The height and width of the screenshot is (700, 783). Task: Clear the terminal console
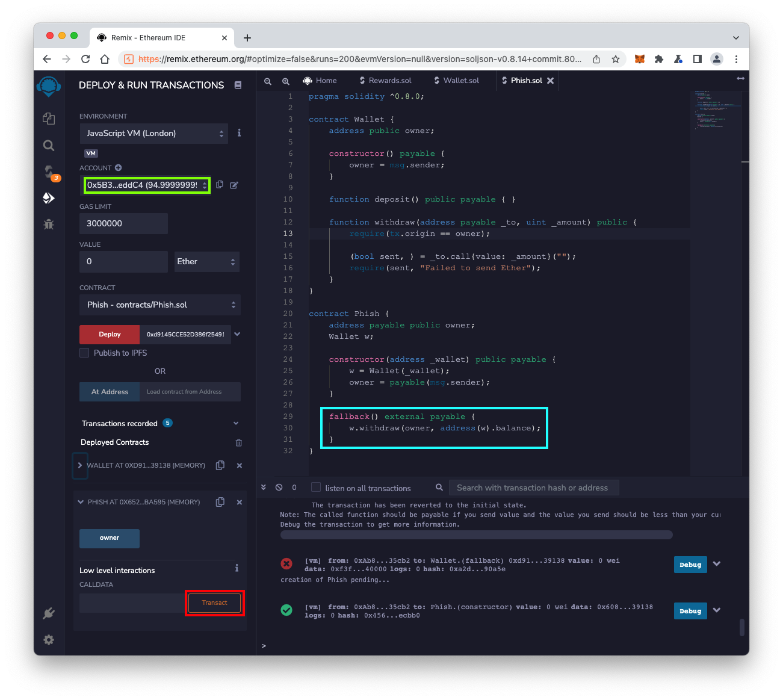point(279,488)
